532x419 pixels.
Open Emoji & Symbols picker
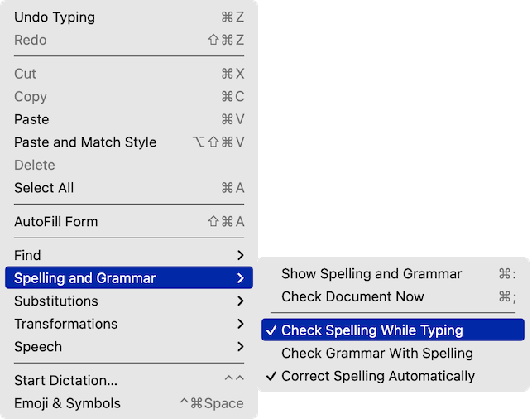[68, 403]
